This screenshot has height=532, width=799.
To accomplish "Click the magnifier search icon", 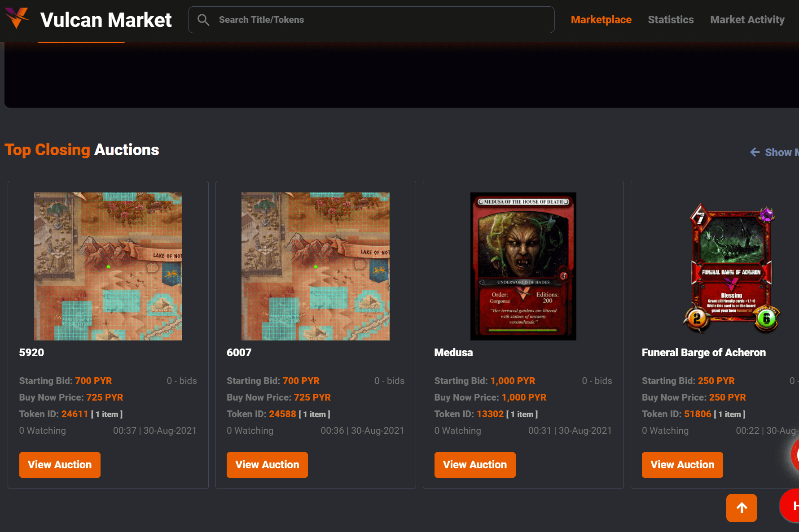I will coord(203,19).
